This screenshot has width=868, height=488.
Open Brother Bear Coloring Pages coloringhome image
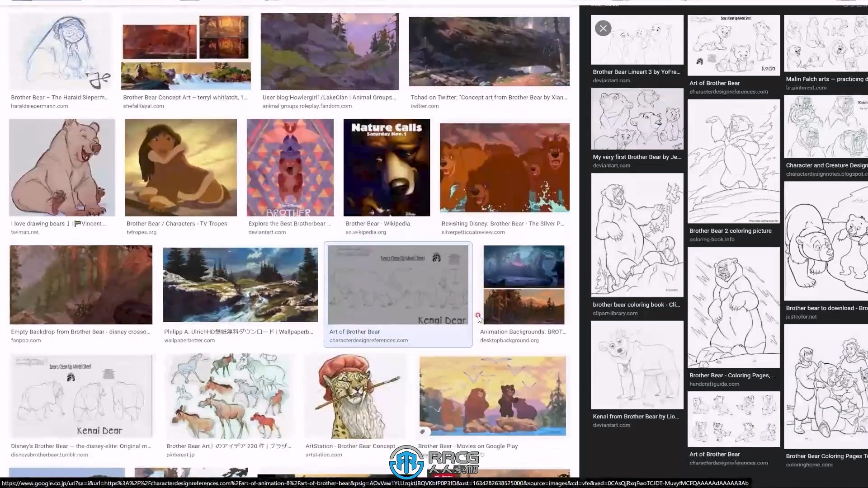(x=826, y=386)
